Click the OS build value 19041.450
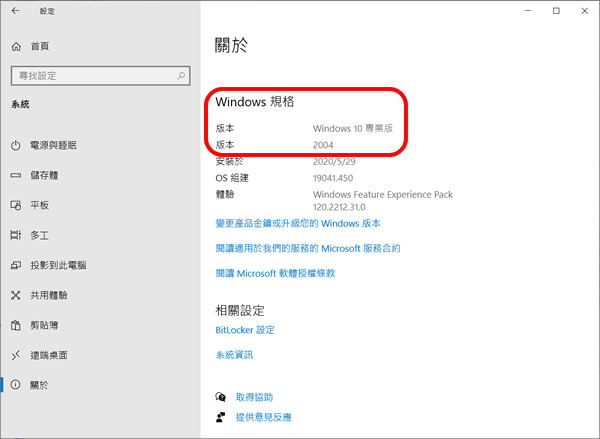The image size is (600, 439). tap(333, 178)
